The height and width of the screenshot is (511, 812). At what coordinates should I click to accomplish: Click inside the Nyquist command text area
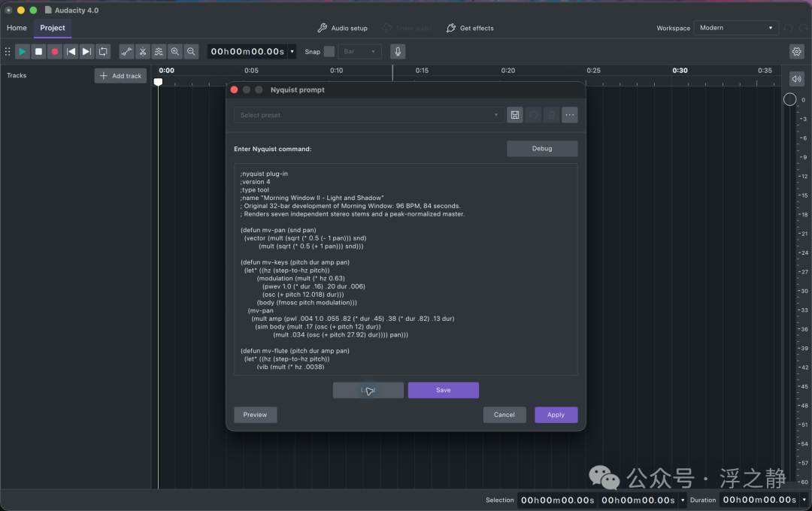pos(406,269)
